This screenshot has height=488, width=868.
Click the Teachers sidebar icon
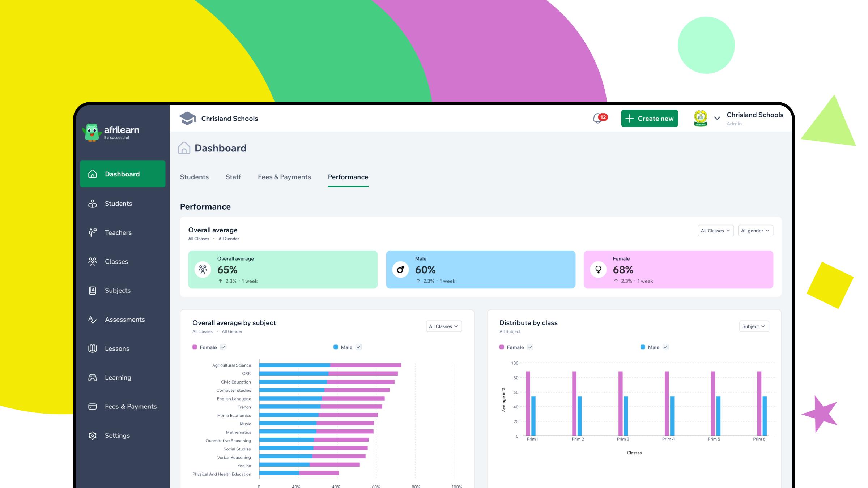[x=93, y=232]
